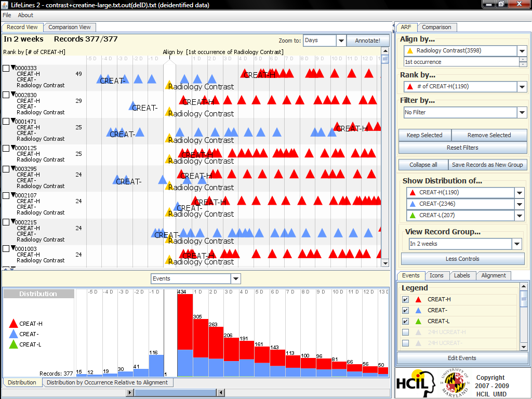Click the University of Maryland seal
The width and height of the screenshot is (532, 399).
tap(454, 383)
